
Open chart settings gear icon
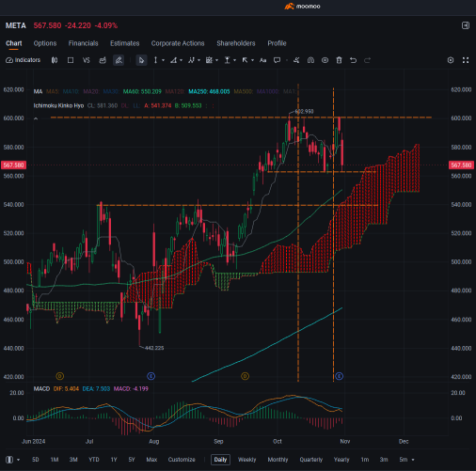click(x=451, y=60)
